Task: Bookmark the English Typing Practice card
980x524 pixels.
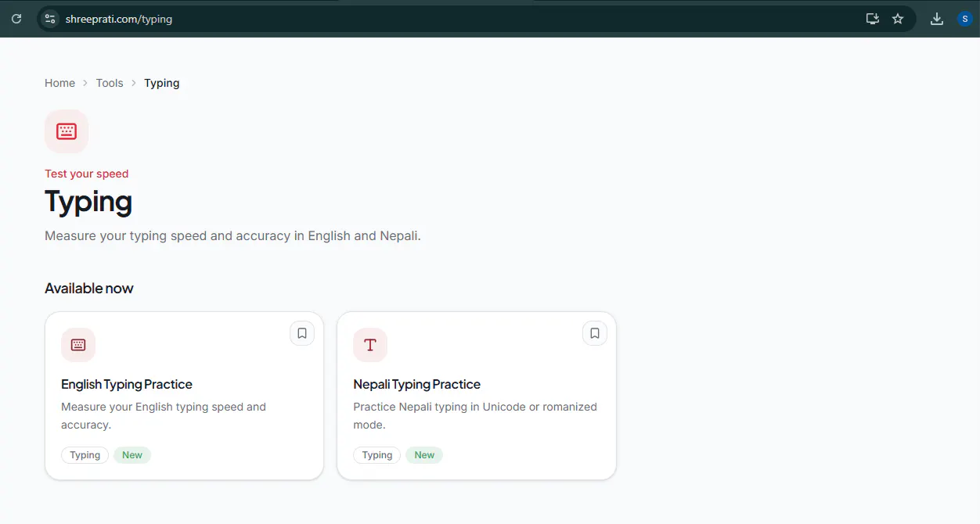Action: click(x=302, y=333)
